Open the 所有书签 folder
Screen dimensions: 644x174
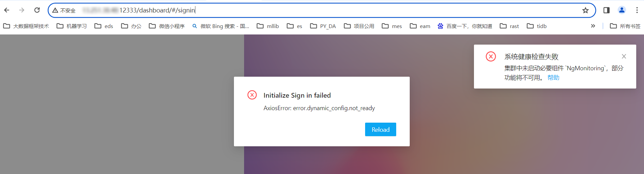click(625, 26)
